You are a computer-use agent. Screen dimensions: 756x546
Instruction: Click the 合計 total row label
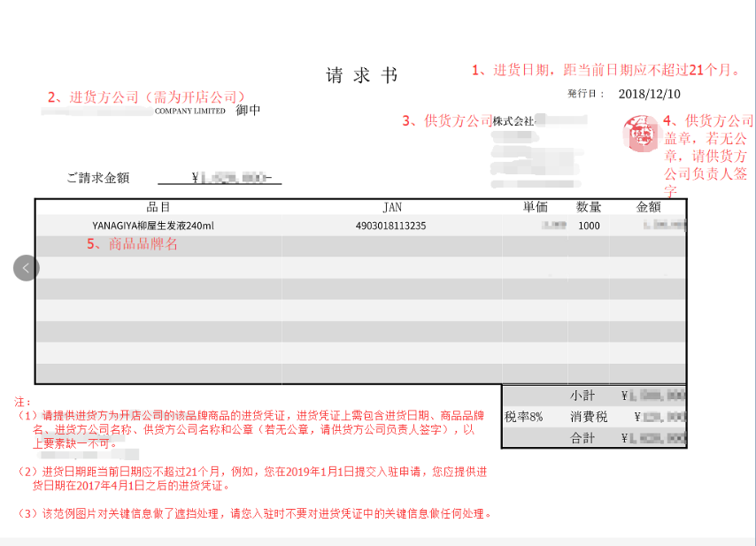[582, 438]
